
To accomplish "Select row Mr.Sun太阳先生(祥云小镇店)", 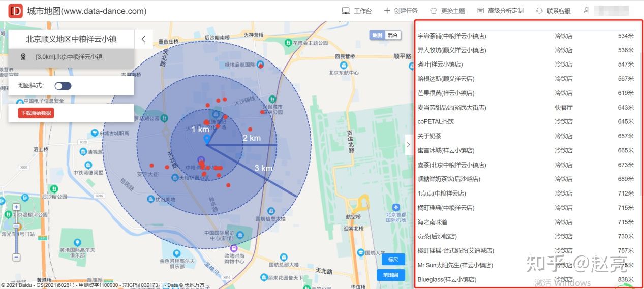I will 526,265.
